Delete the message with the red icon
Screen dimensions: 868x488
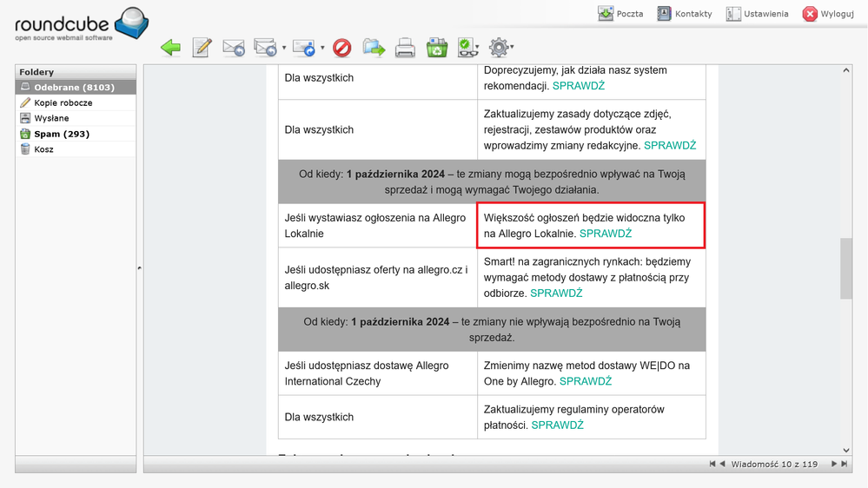(342, 48)
